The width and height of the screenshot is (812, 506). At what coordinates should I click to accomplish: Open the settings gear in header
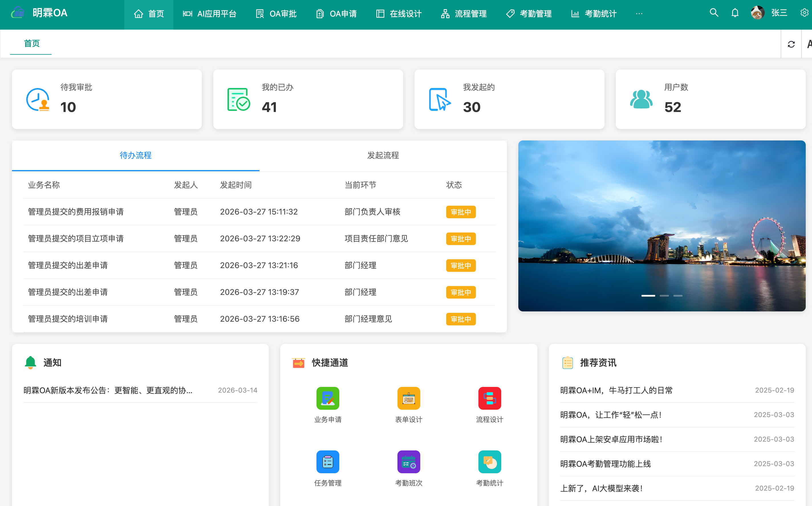coord(804,13)
